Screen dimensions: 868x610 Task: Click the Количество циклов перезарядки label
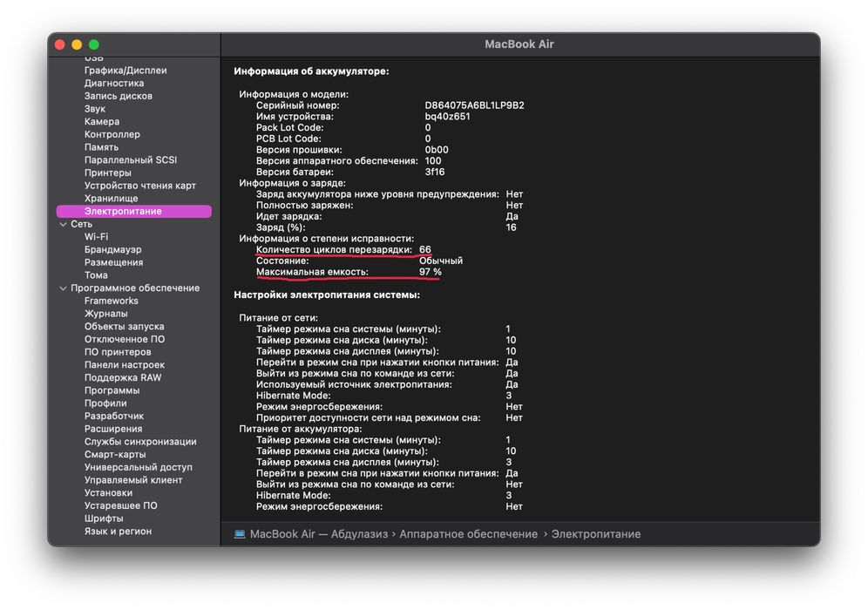[x=334, y=249]
